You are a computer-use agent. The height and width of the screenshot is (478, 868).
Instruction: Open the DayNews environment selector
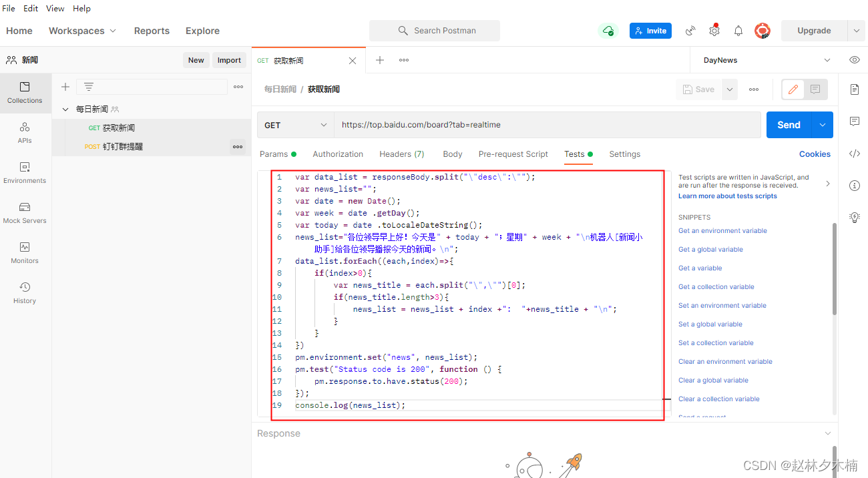(x=767, y=60)
